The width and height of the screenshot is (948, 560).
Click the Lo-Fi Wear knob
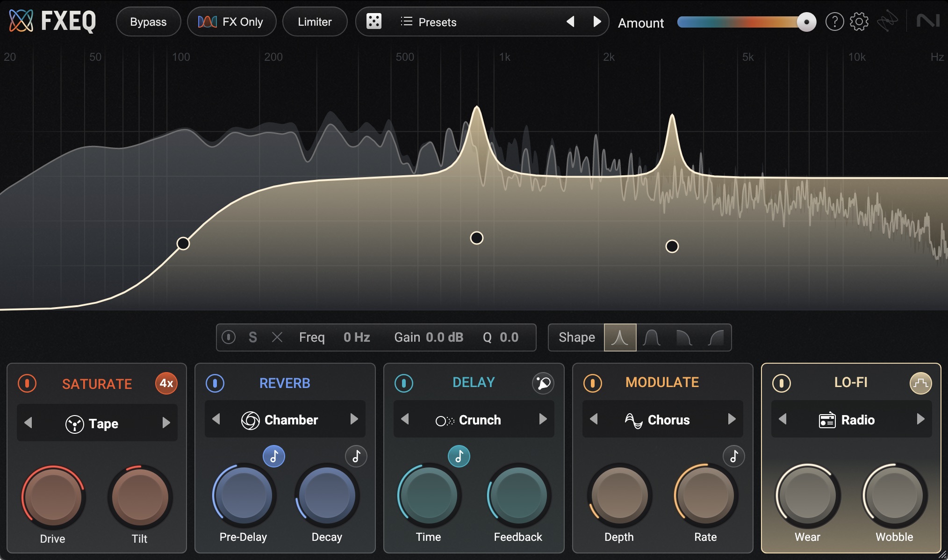click(x=808, y=495)
